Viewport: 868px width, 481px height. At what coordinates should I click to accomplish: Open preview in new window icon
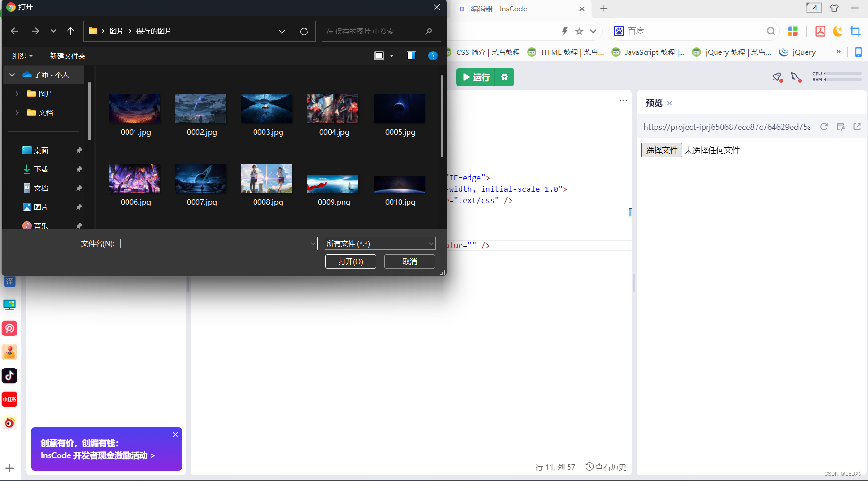[x=857, y=127]
